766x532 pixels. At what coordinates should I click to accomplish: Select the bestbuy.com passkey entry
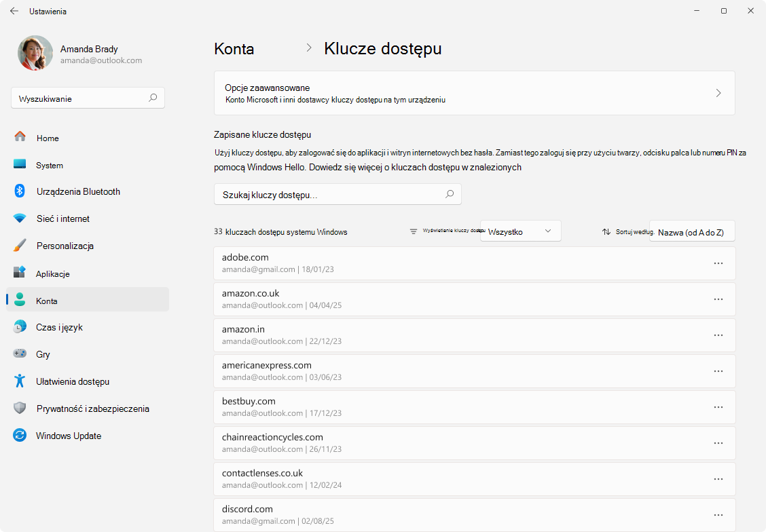475,407
